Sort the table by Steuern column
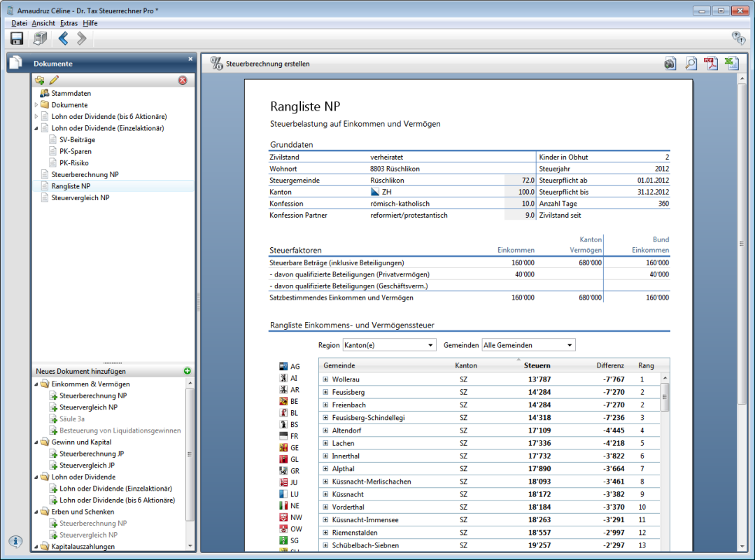 (537, 365)
